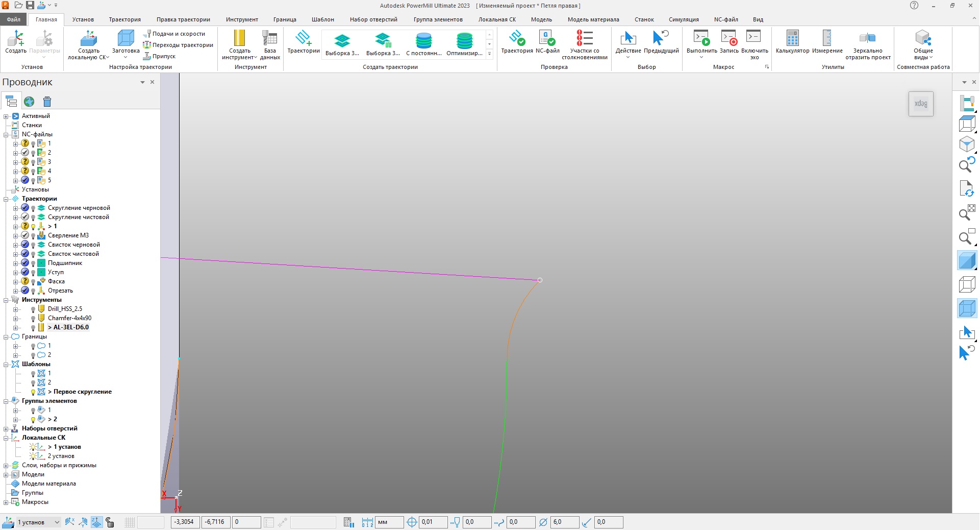
Task: Toggle the shaded view icon in right toolbar
Action: click(967, 261)
